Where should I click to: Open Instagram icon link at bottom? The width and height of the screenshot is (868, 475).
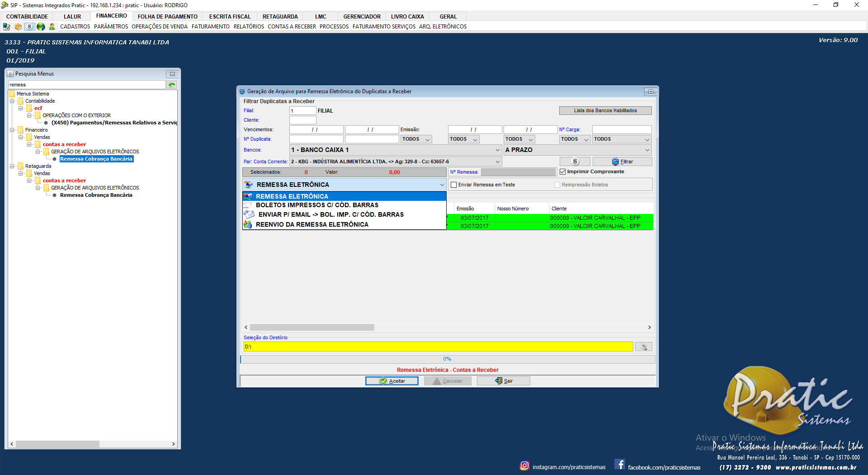[524, 465]
